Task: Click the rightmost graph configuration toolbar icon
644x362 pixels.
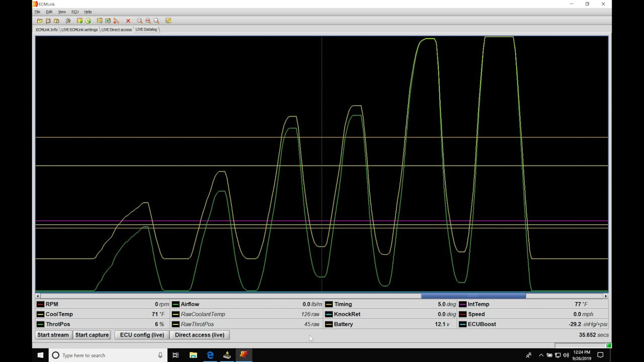Action: point(168,21)
